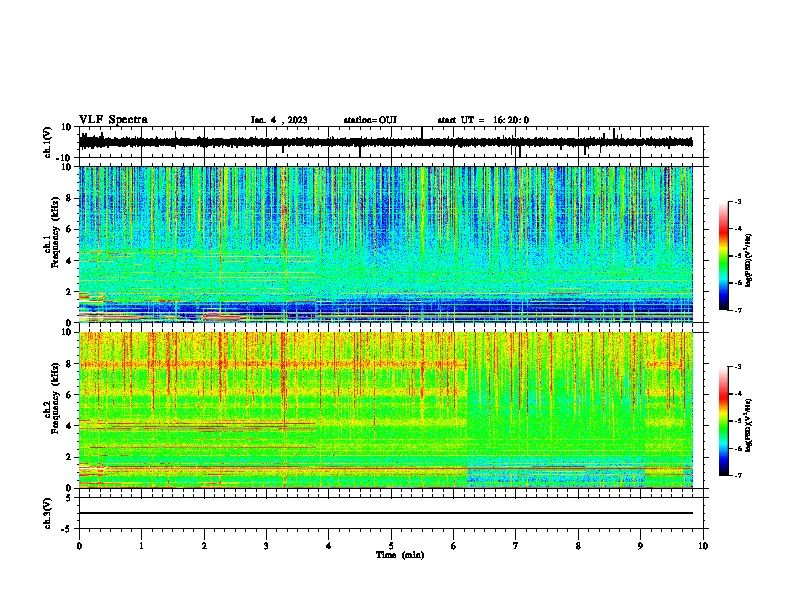Click the flat ch.3 voltage line

tap(386, 513)
